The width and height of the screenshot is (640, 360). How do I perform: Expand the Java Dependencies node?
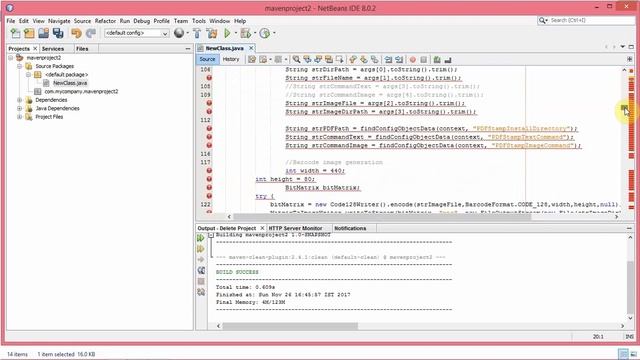tap(19, 108)
